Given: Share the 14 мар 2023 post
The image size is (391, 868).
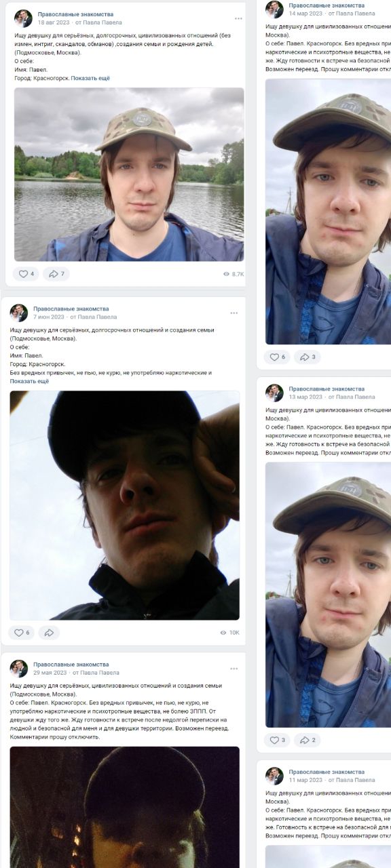Looking at the screenshot, I should click(307, 357).
